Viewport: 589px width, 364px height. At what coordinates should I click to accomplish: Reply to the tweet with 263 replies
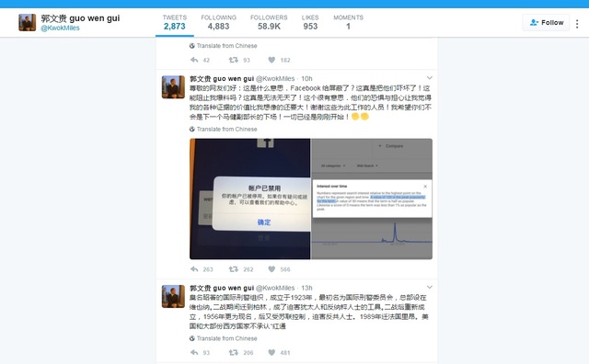194,269
